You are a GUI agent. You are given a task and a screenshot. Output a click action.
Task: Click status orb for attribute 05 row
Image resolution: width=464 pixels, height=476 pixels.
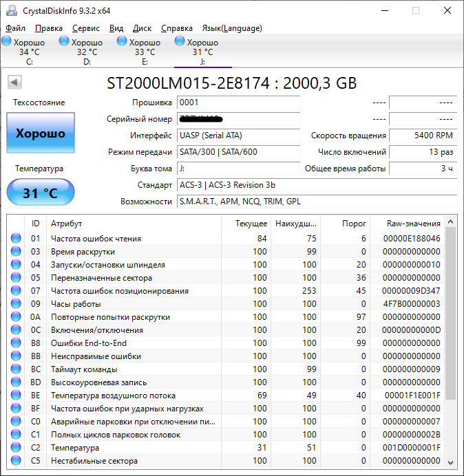[16, 277]
